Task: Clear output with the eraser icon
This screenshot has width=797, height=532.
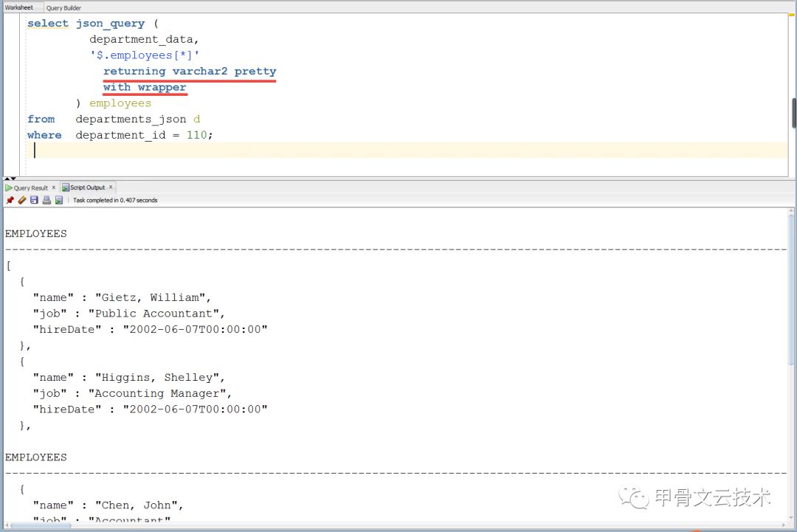Action: click(x=22, y=200)
